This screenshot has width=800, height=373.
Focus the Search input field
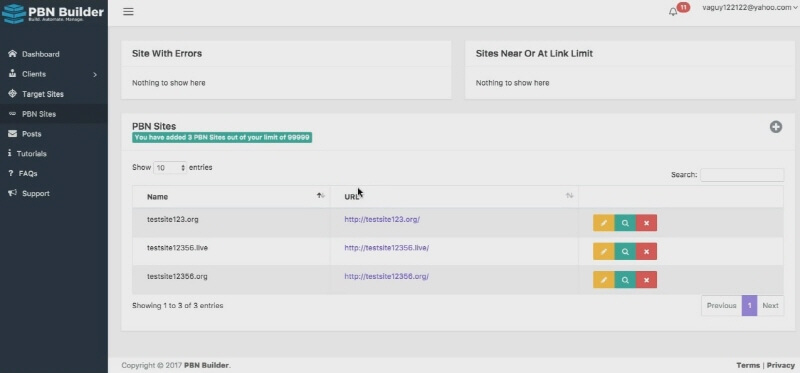coord(742,175)
